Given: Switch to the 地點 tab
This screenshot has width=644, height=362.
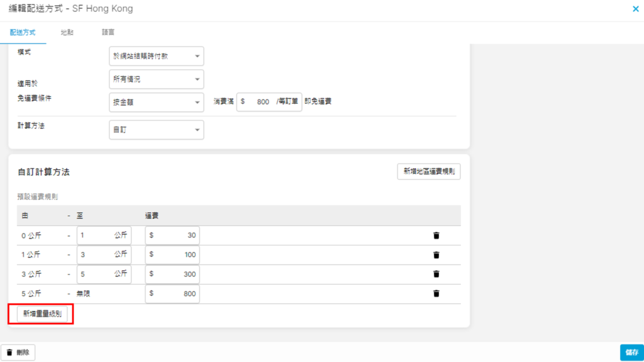Looking at the screenshot, I should (67, 32).
